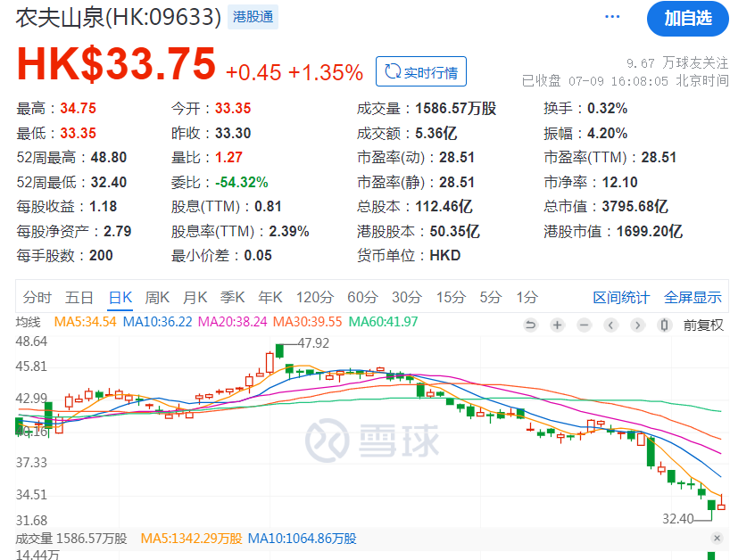Viewport: 730px width, 560px height.
Task: Click the MA10:36.22 legend entry
Action: (x=157, y=322)
